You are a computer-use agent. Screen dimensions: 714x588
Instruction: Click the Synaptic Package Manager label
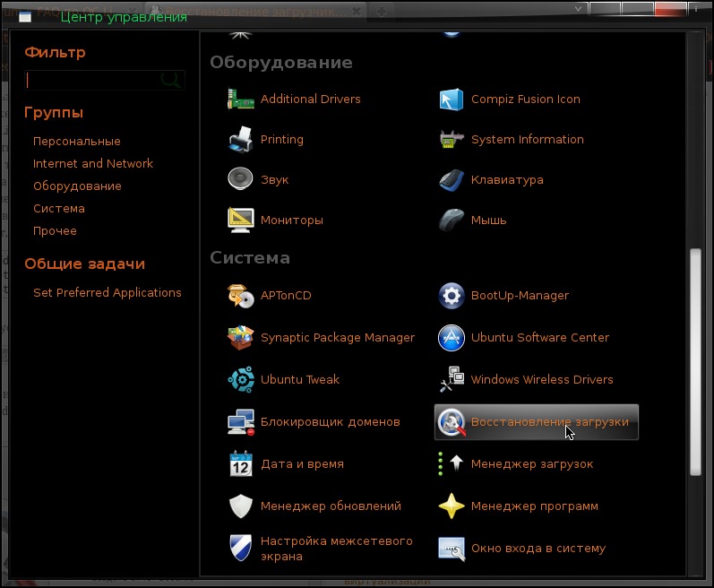[338, 338]
